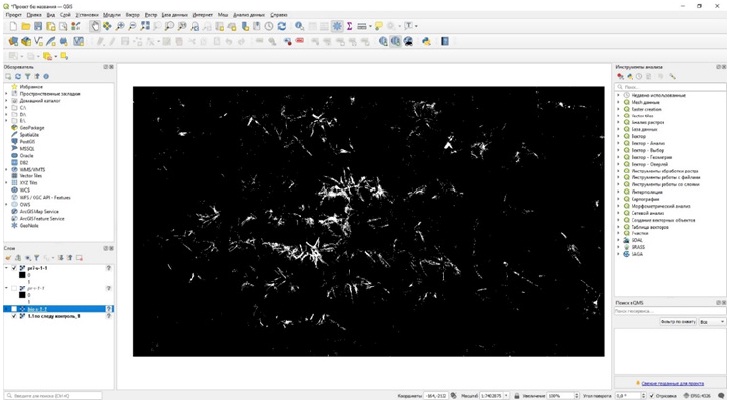Image resolution: width=732 pixels, height=404 pixels.
Task: Open the Identify Features tool
Action: (x=299, y=27)
